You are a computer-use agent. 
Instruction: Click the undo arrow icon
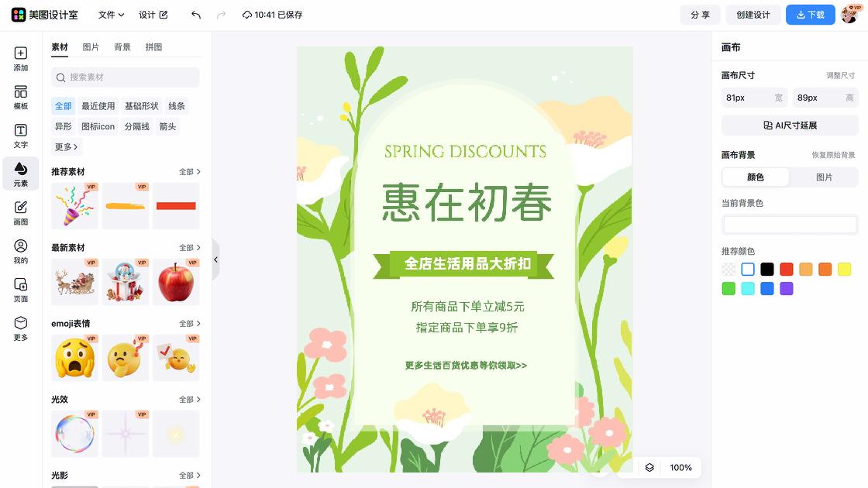pos(196,15)
